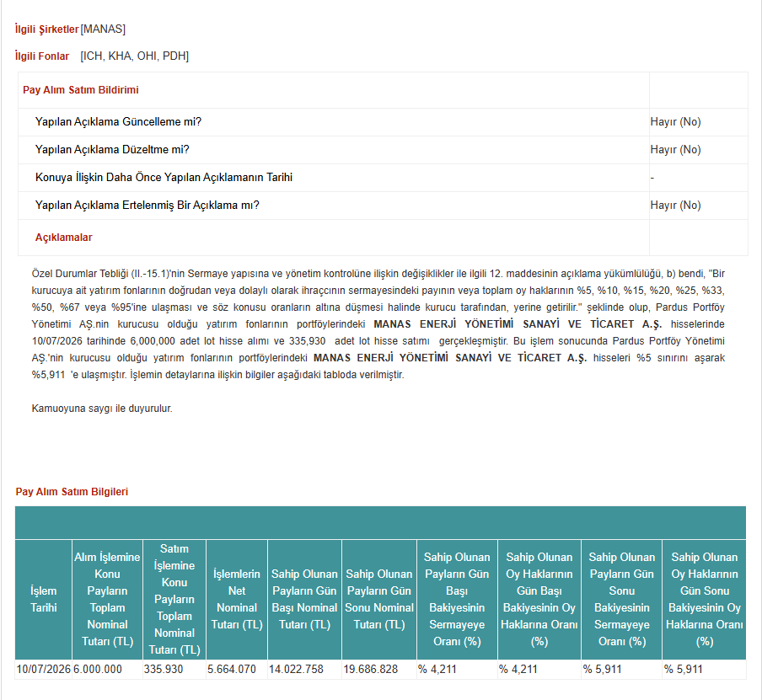Click Hayır (No) beside Düzeltme question
Viewport: 762px width, 700px height.
pos(675,150)
